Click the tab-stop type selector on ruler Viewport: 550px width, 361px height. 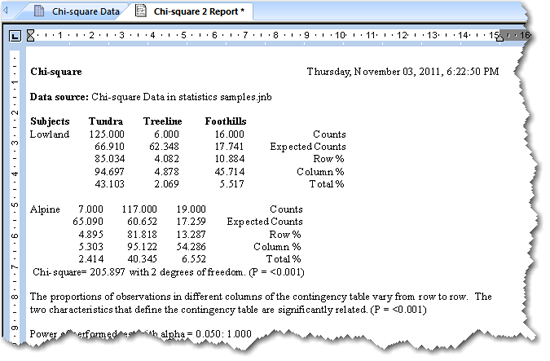coord(15,36)
